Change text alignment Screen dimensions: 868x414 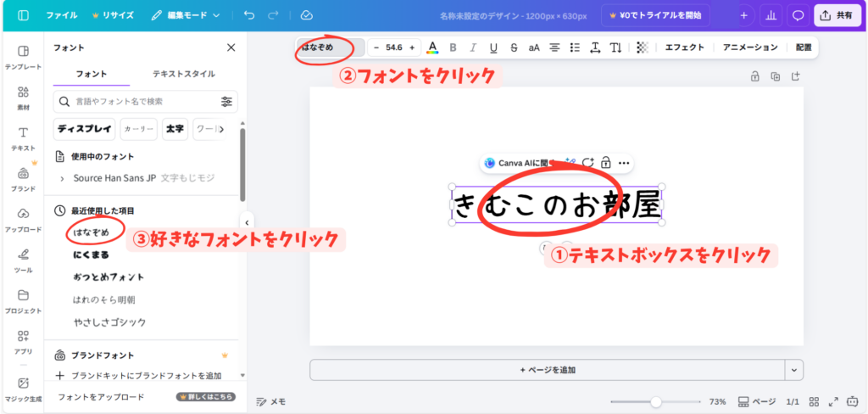coord(554,48)
